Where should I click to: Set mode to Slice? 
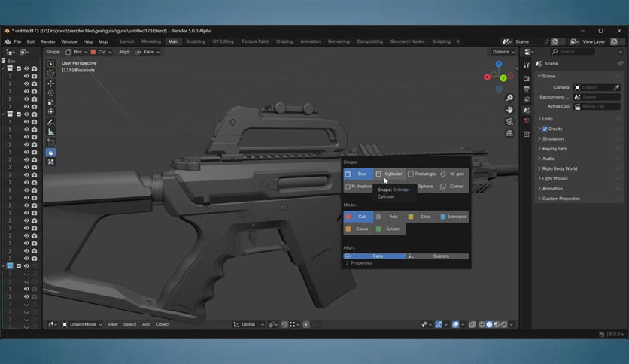point(421,217)
